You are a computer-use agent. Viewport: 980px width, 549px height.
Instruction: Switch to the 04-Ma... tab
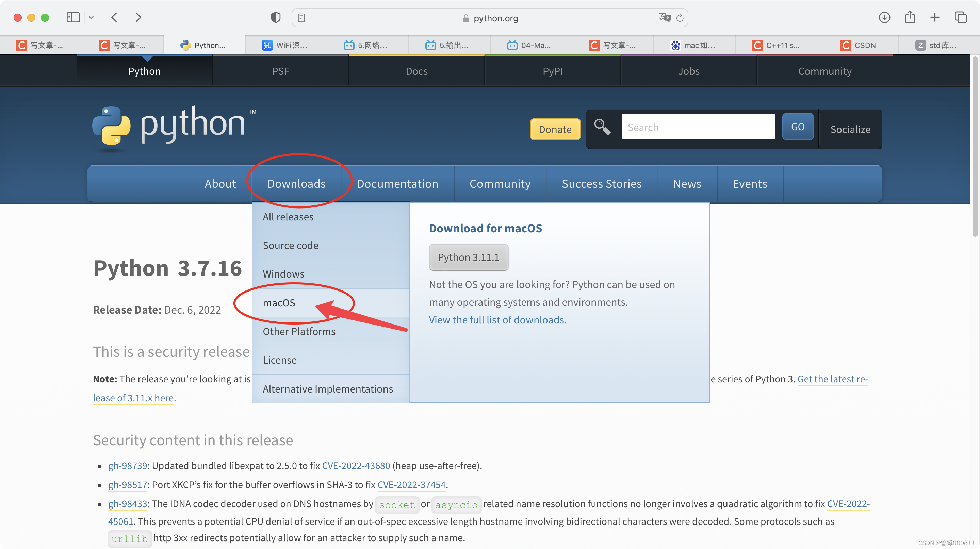tap(531, 45)
